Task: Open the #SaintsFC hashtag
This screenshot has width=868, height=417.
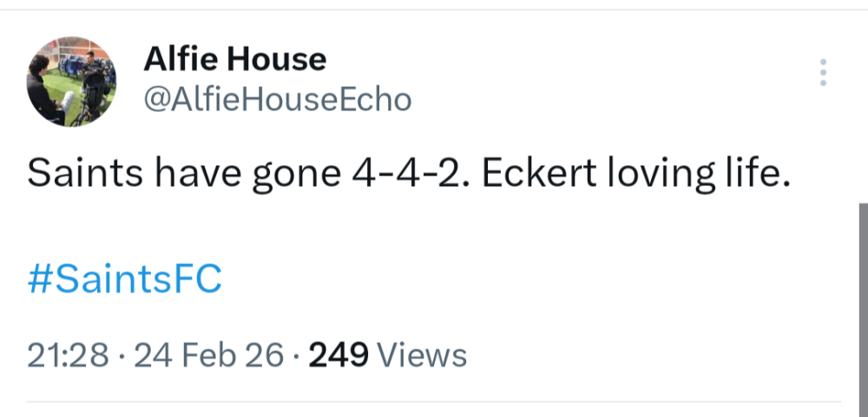Action: point(124,280)
